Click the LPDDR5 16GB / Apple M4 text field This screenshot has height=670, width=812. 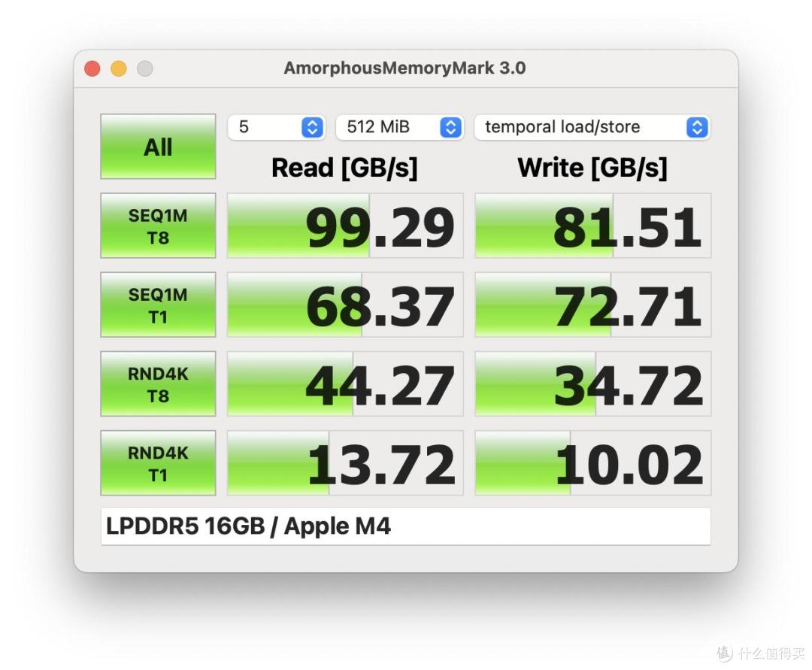tap(405, 526)
